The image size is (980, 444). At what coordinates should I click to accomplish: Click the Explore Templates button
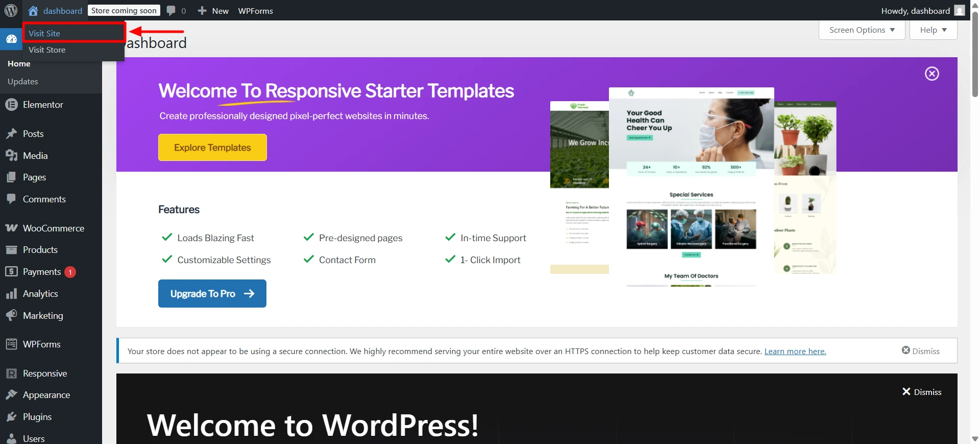coord(212,148)
